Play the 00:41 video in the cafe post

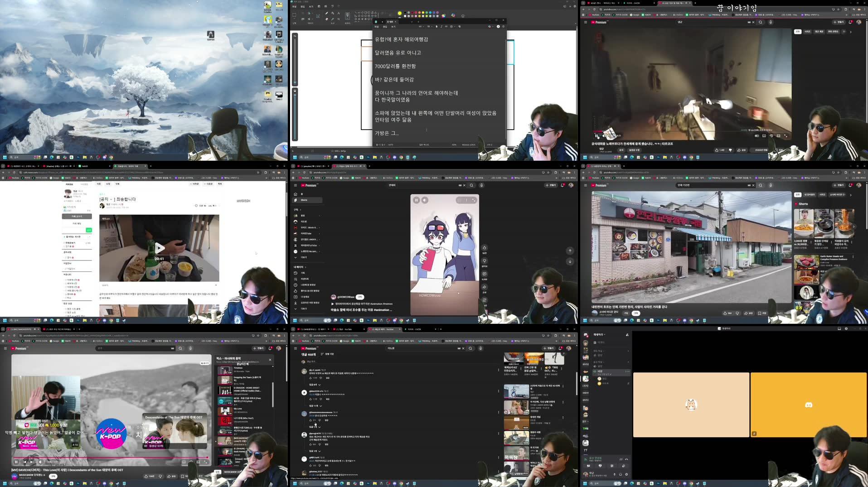pos(160,248)
